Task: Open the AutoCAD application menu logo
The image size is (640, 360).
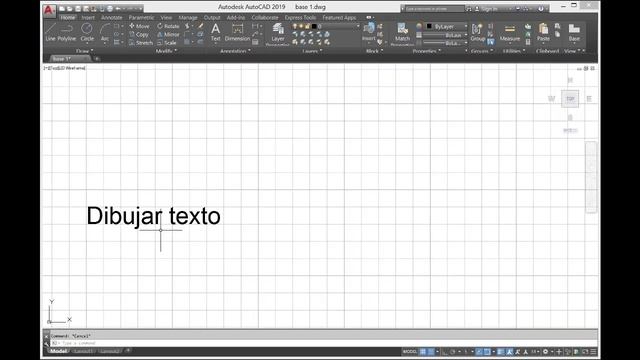Action: (x=49, y=11)
